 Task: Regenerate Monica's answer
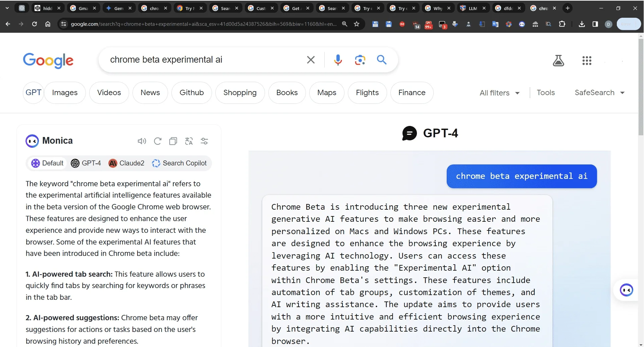(158, 141)
